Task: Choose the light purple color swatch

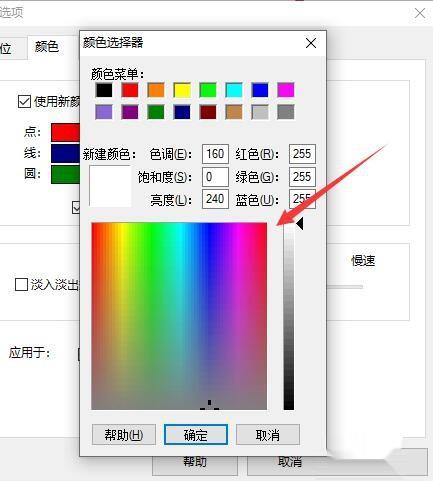Action: (x=104, y=112)
